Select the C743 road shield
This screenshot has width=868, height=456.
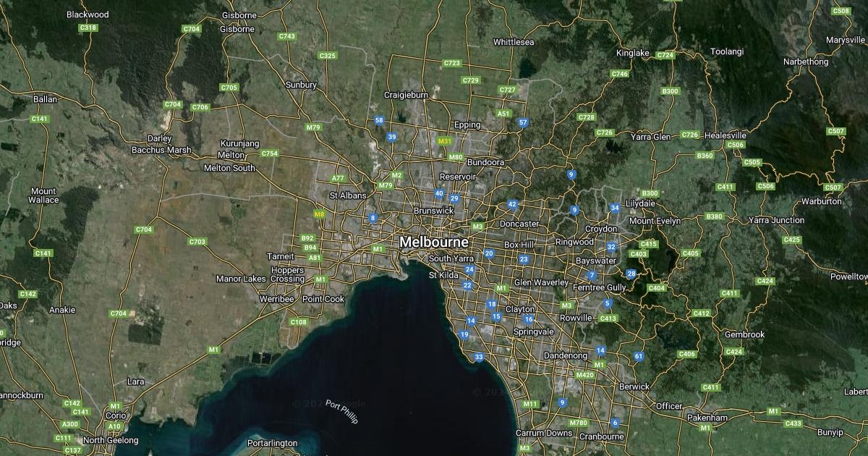click(287, 36)
